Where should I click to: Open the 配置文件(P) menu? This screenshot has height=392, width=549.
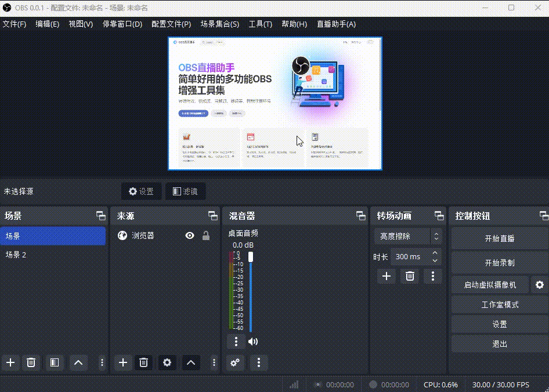171,24
